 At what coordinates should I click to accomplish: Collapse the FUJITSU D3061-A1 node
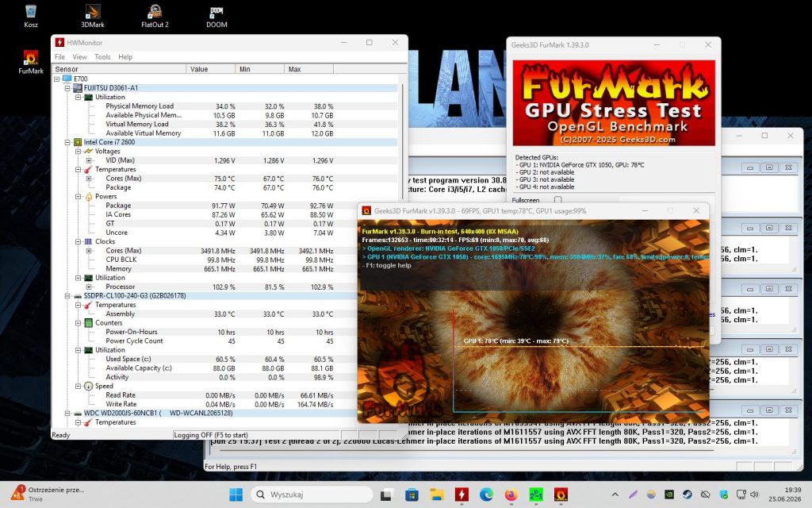click(x=67, y=88)
